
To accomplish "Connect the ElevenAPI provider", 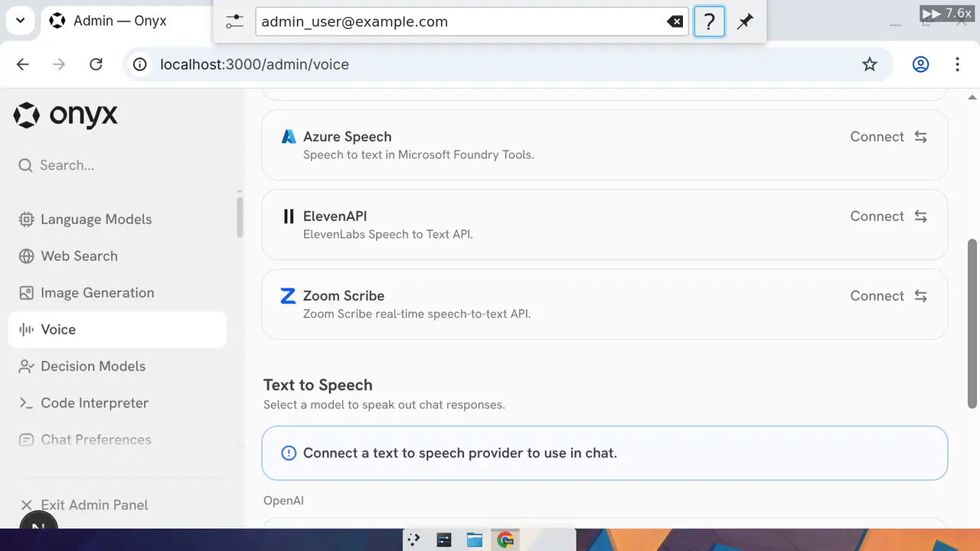I will point(889,216).
